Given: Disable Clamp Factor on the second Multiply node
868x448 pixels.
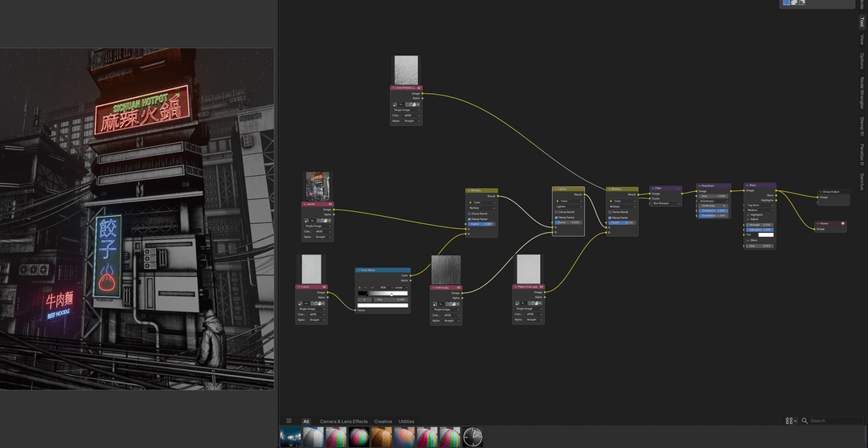Looking at the screenshot, I should point(610,218).
